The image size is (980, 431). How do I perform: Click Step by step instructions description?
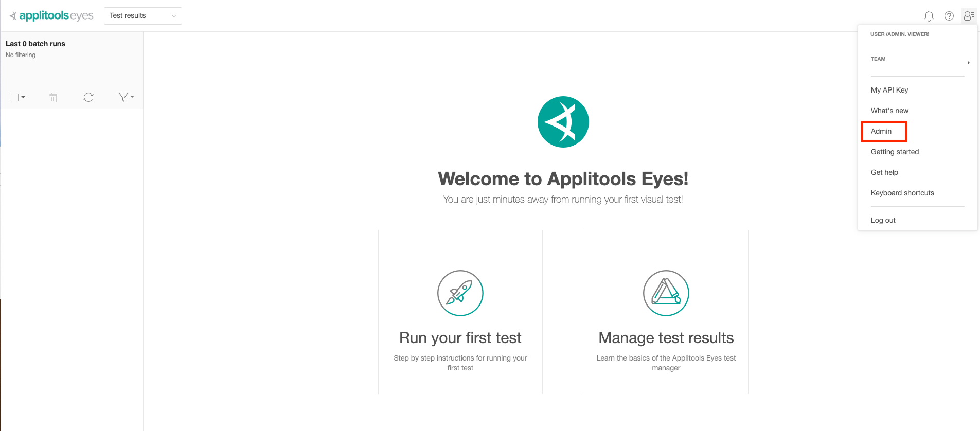click(460, 363)
